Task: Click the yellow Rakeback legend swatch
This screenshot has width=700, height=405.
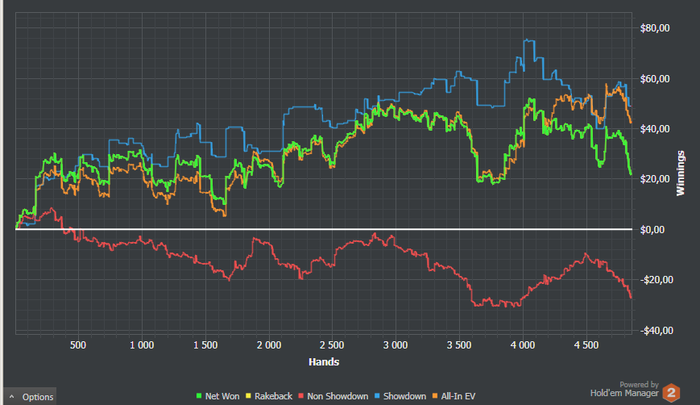Action: click(x=248, y=396)
